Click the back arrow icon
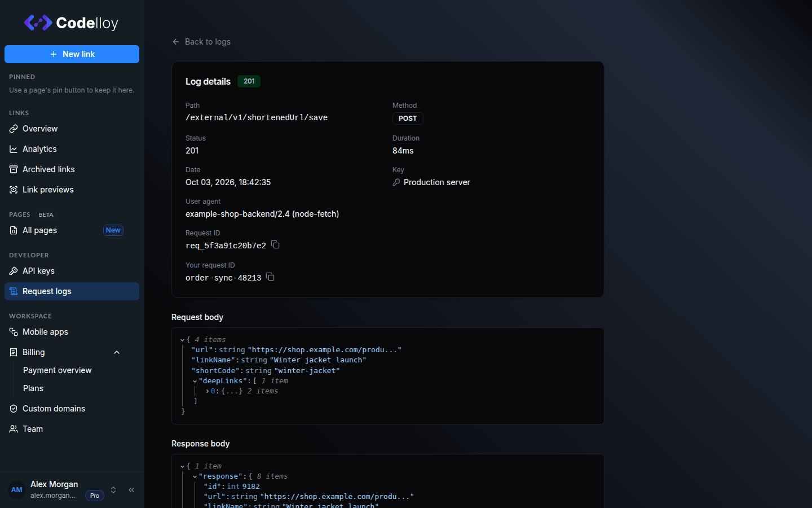The width and height of the screenshot is (812, 508). coord(176,42)
